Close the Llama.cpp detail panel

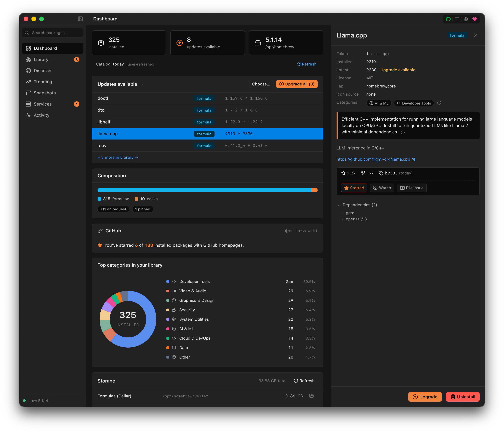(475, 35)
